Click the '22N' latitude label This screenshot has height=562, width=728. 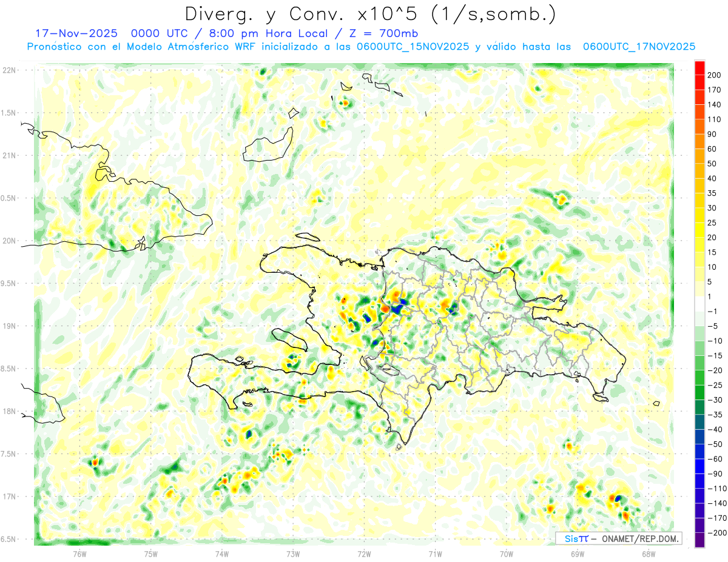10,70
